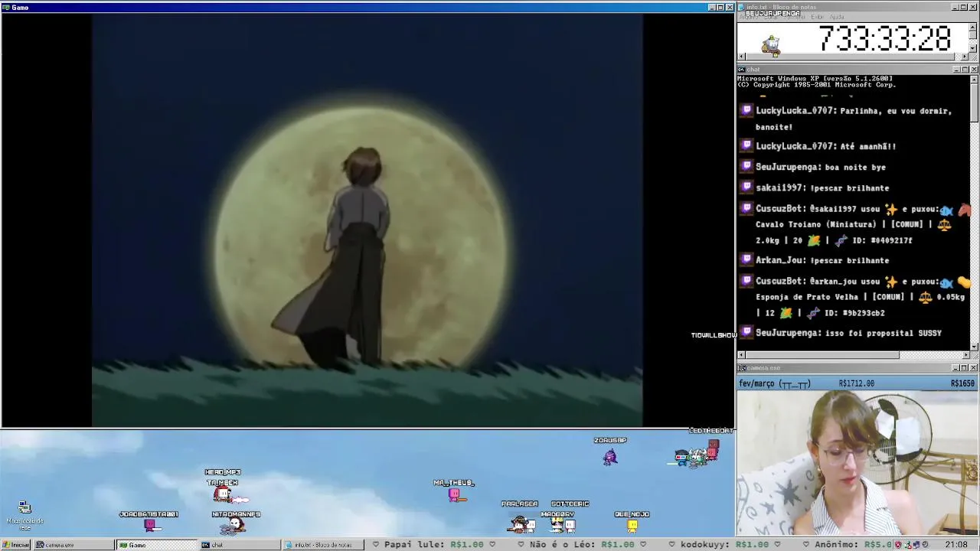This screenshot has width=980, height=551.
Task: Click the Twitch badge beside CuscuzBot's @arkan_jou reply
Action: click(x=746, y=281)
